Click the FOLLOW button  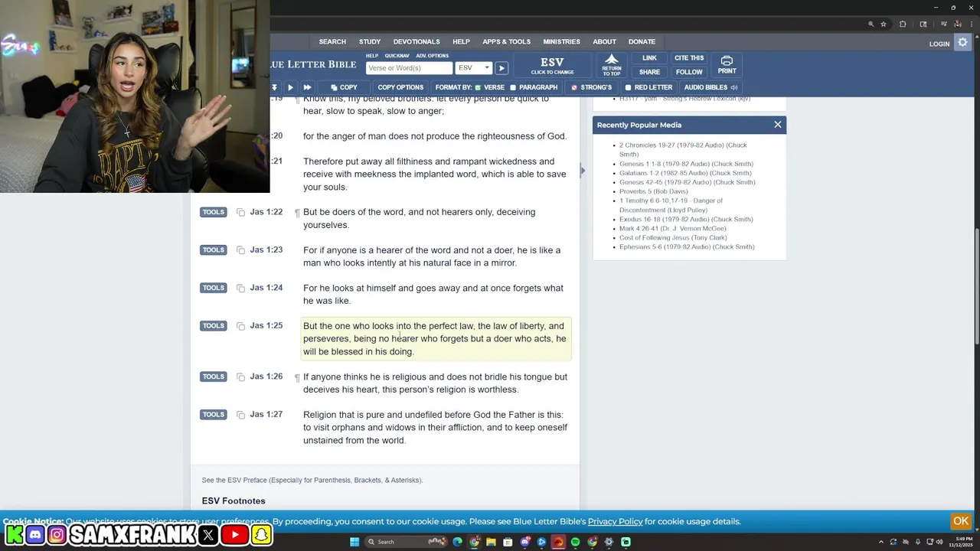point(689,72)
